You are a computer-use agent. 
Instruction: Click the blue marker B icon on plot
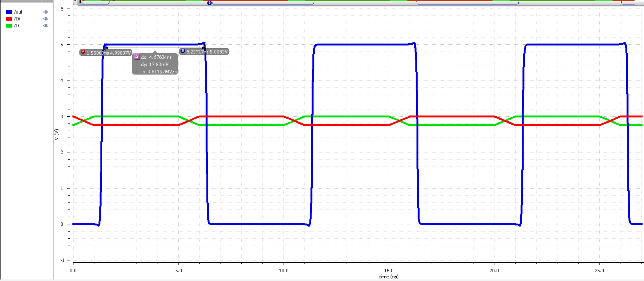(x=183, y=51)
